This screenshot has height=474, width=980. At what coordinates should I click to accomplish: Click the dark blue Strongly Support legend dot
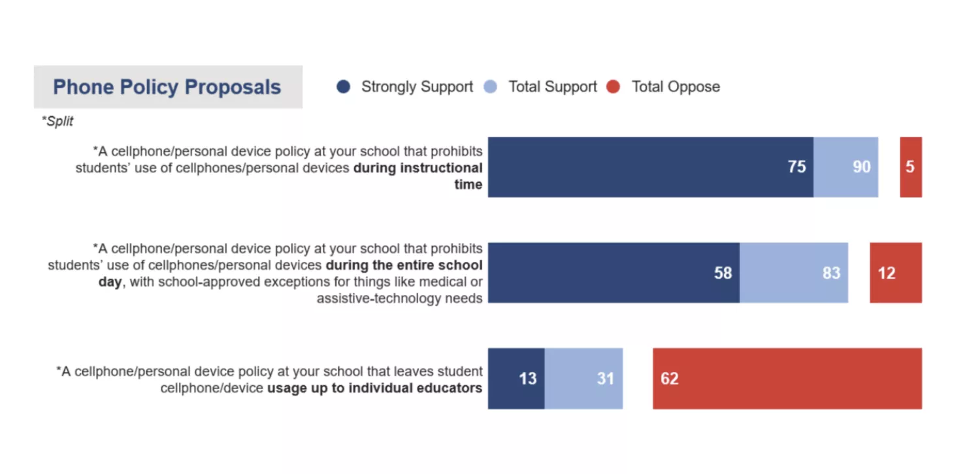pos(344,87)
